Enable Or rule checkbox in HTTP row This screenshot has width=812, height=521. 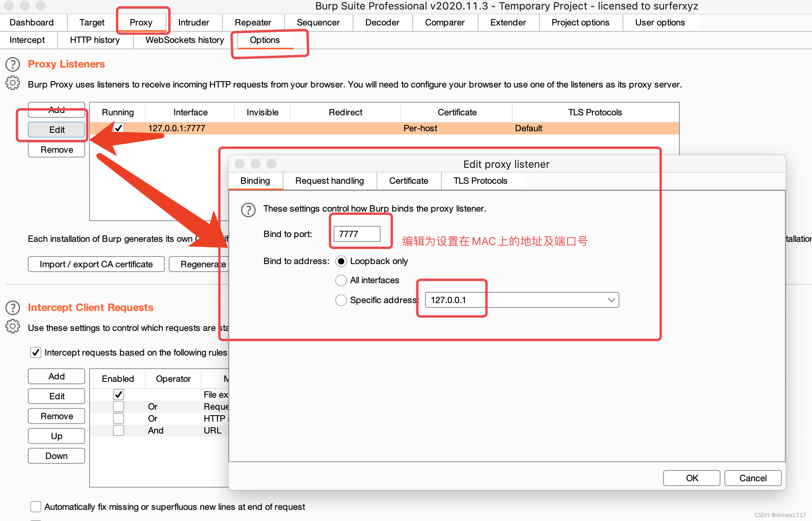tap(119, 418)
